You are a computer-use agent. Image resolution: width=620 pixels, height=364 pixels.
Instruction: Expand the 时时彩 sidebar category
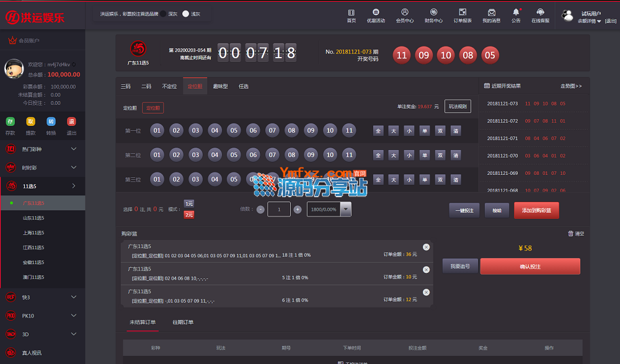point(42,167)
